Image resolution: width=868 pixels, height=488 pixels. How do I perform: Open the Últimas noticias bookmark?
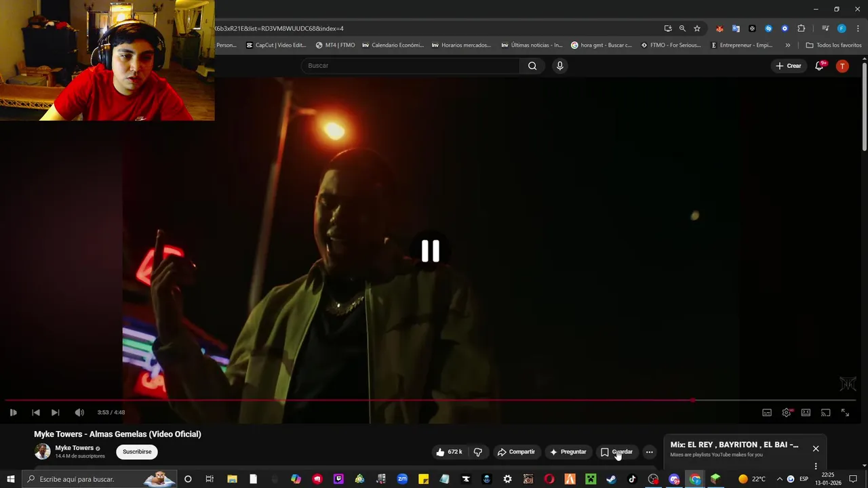[x=532, y=45]
